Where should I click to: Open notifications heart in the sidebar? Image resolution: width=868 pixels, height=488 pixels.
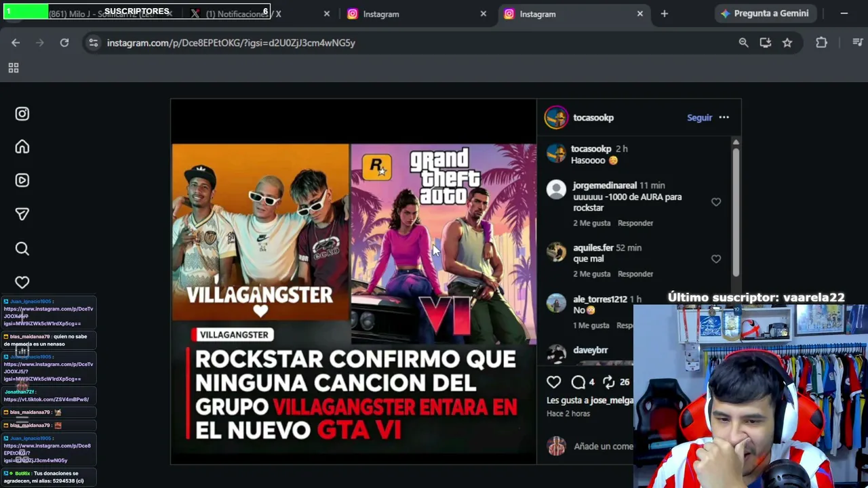tap(22, 282)
